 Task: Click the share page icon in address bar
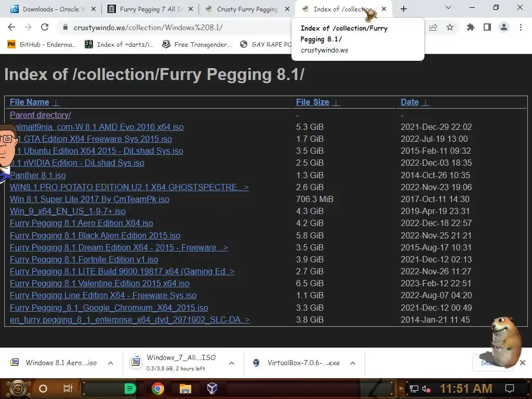(433, 27)
